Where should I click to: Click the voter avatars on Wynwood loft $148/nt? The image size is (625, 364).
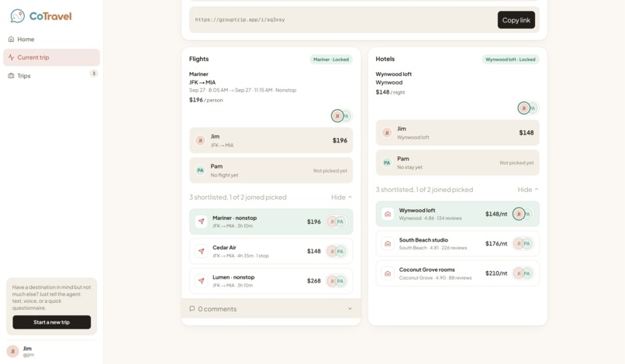[523, 214]
